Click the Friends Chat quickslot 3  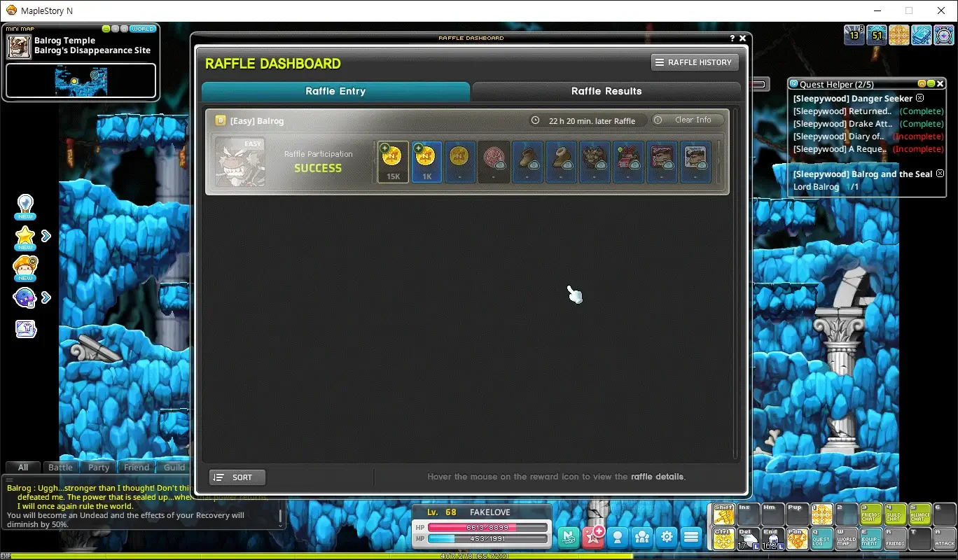[x=870, y=514]
